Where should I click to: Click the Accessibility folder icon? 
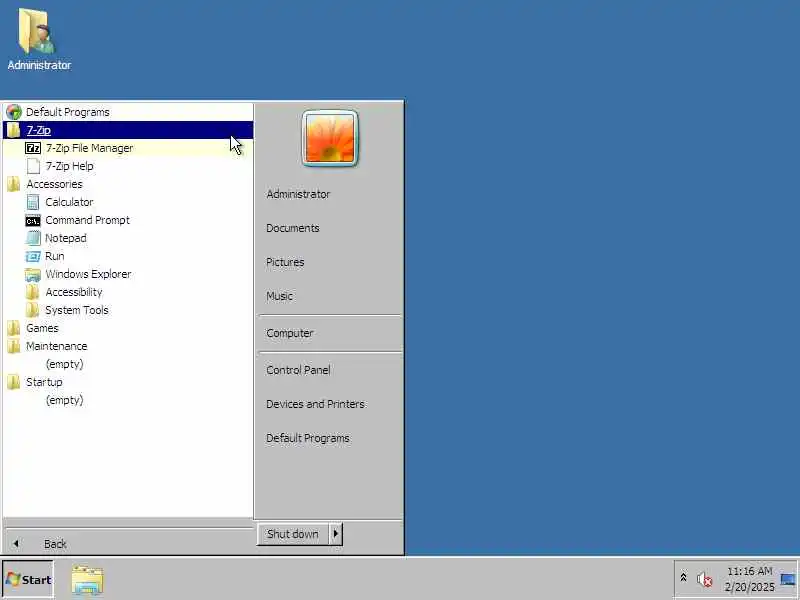[33, 292]
